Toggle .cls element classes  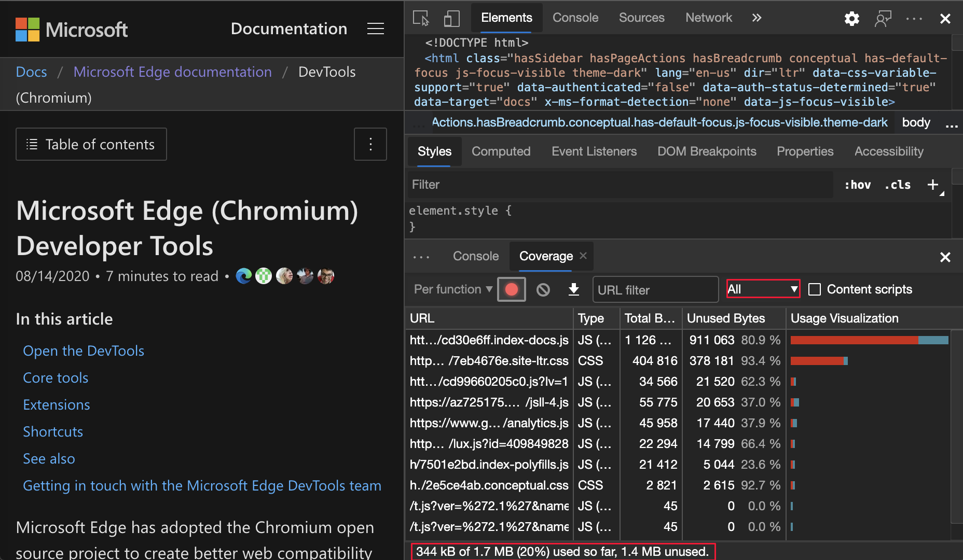(x=898, y=185)
